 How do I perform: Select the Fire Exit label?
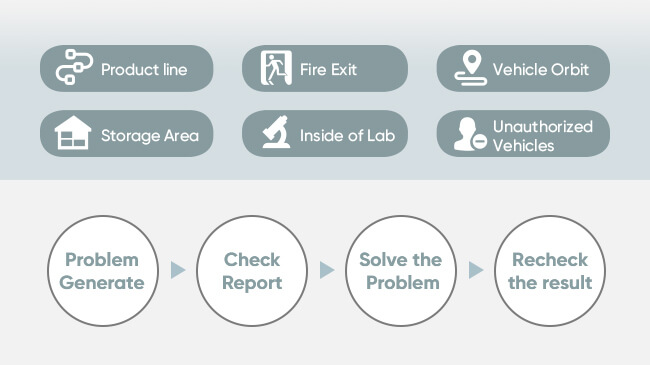point(328,70)
